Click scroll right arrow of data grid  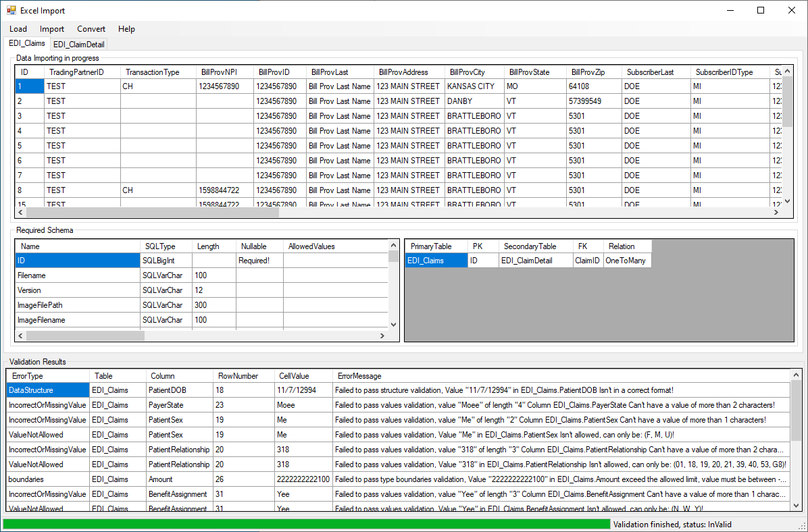tap(776, 212)
